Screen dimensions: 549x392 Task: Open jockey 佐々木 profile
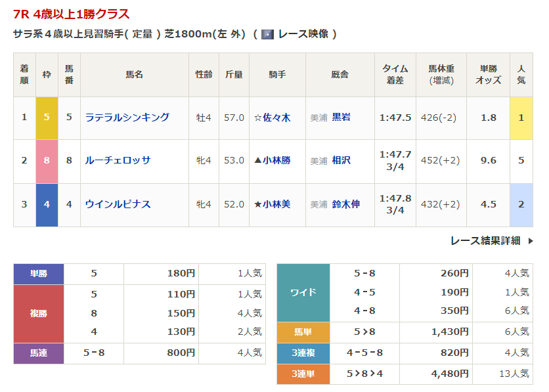click(276, 118)
